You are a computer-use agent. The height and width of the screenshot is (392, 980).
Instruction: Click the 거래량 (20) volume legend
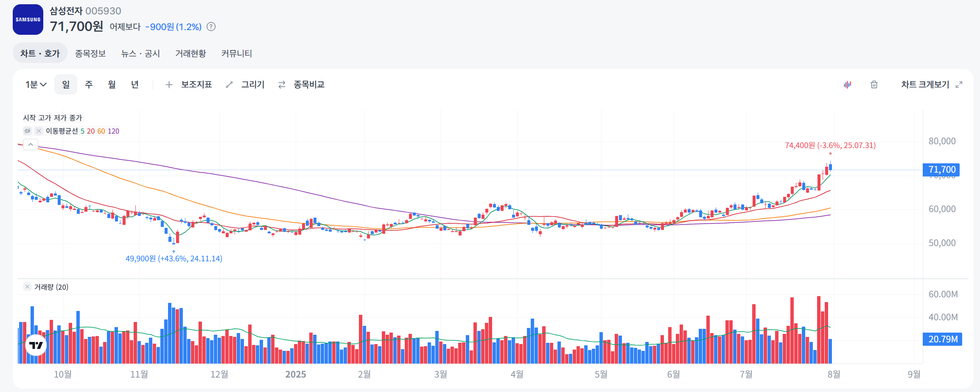tap(51, 287)
